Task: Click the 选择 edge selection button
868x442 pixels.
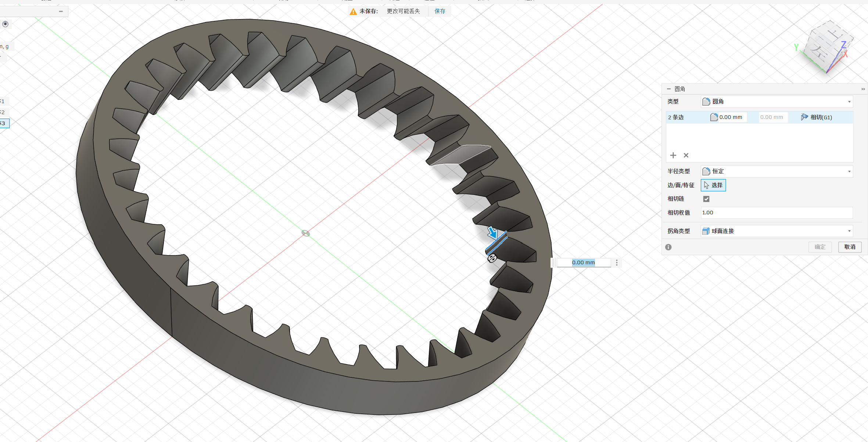Action: [713, 185]
